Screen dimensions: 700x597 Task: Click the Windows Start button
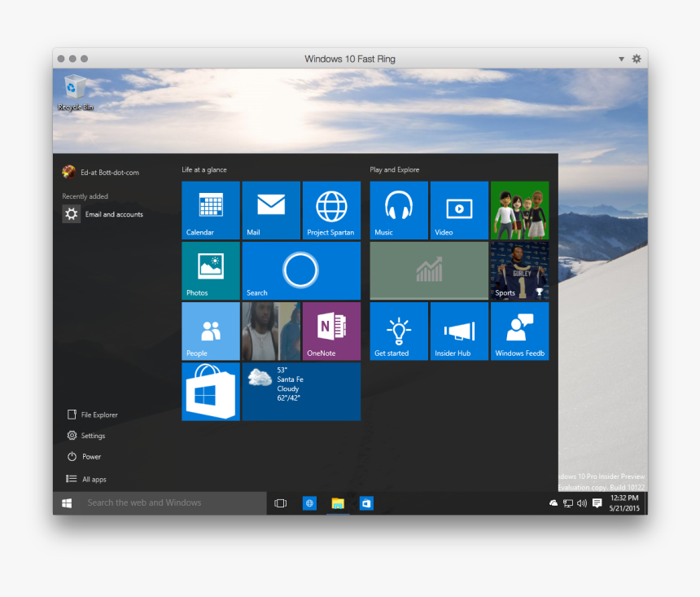67,503
